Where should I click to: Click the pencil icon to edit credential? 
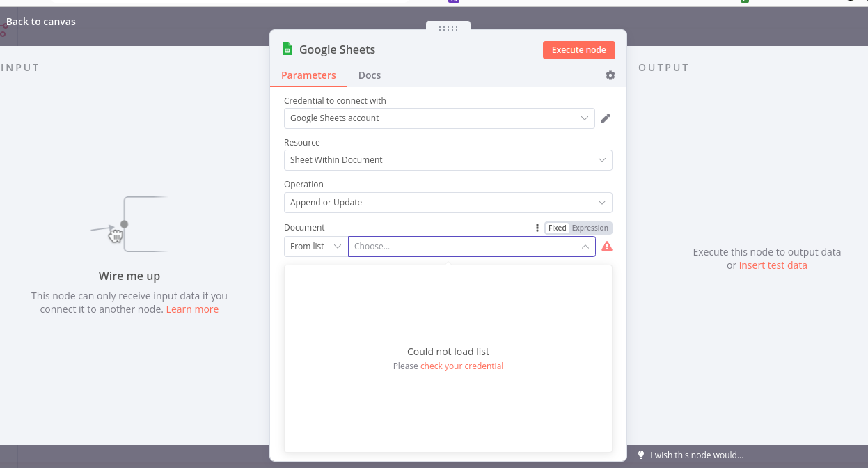pyautogui.click(x=606, y=118)
